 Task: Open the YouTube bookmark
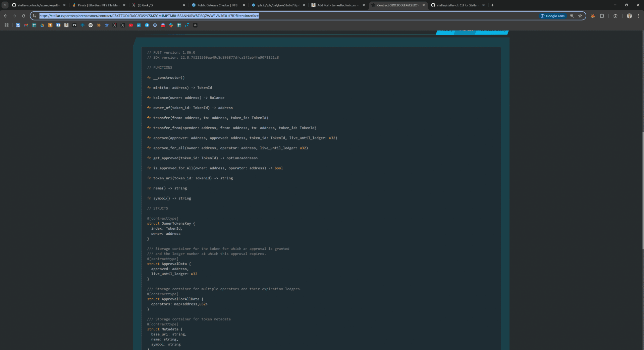tap(131, 25)
